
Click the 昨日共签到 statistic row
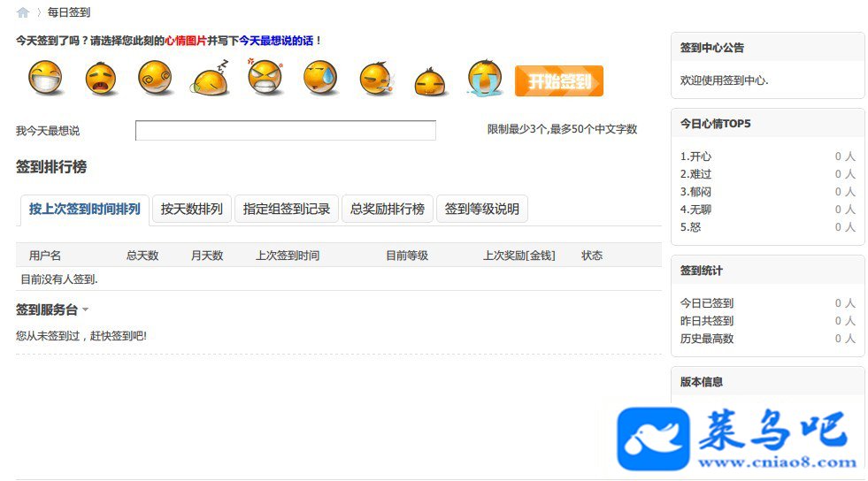pyautogui.click(x=767, y=321)
